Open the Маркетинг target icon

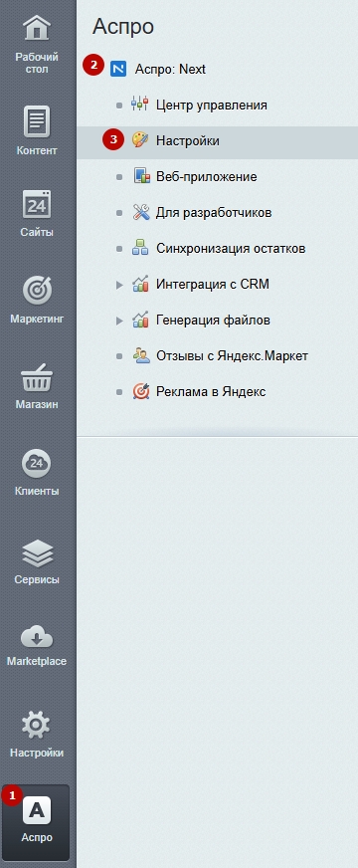[37, 291]
